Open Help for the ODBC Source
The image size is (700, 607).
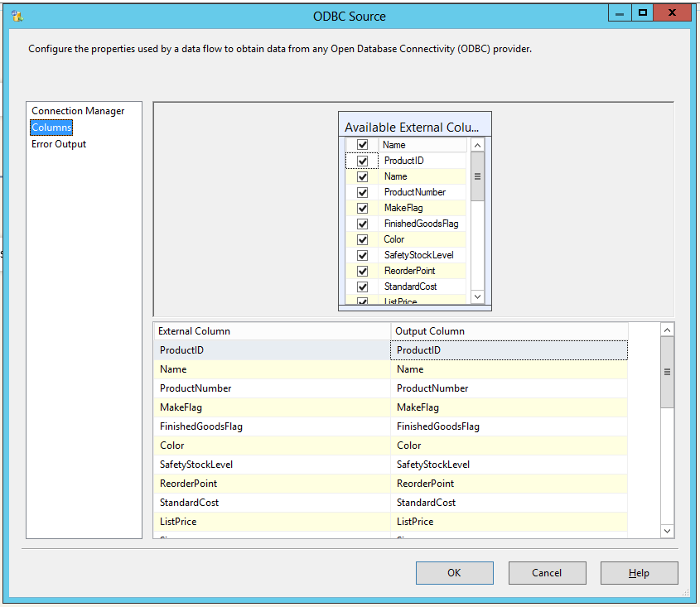[639, 572]
